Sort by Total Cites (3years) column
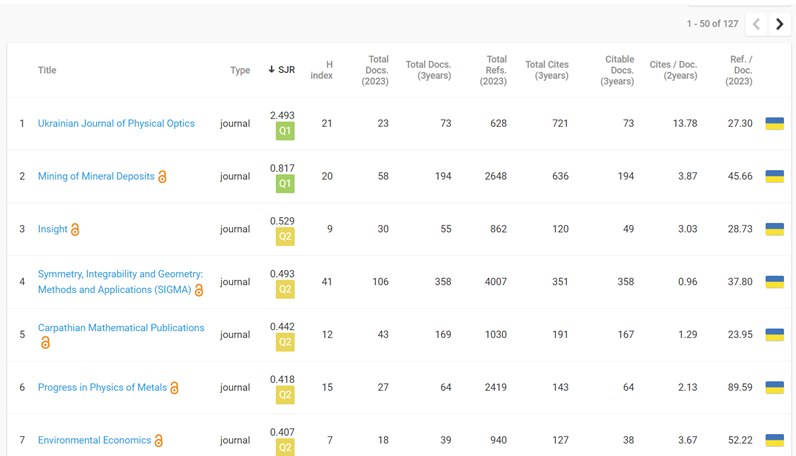 click(x=547, y=70)
